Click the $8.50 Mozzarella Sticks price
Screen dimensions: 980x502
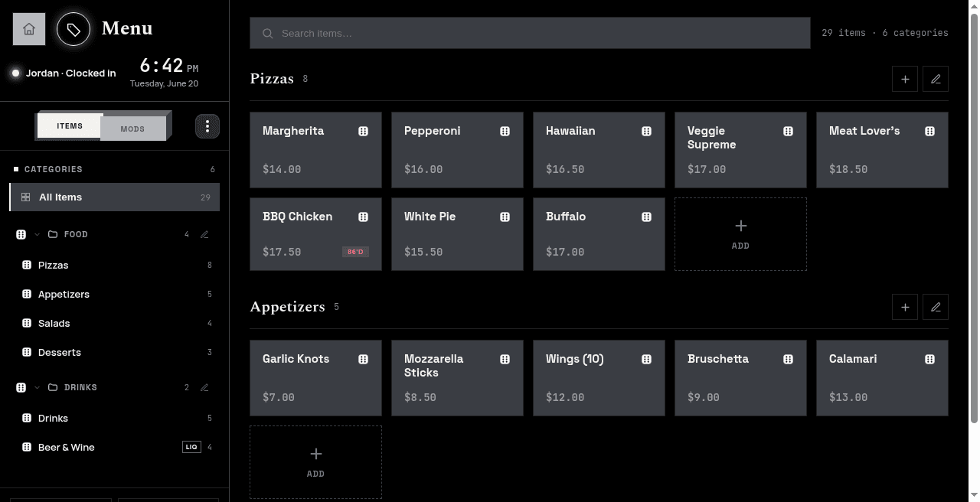pos(420,397)
